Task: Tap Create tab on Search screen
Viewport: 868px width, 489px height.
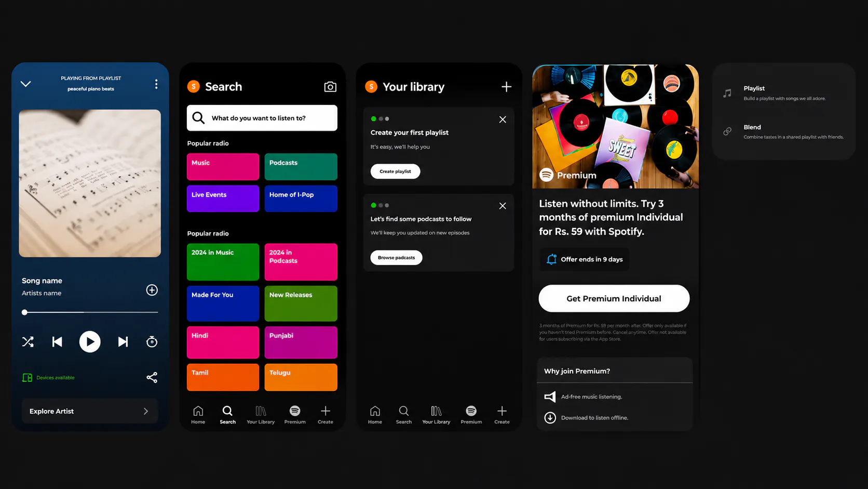Action: [x=325, y=415]
